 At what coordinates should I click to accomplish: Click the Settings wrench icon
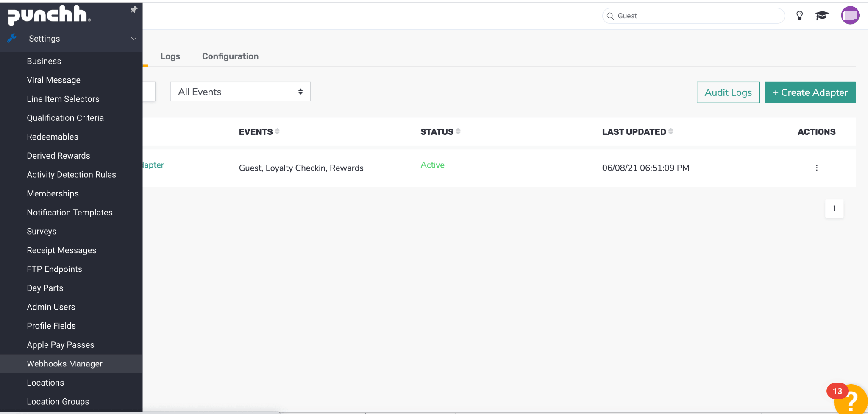pos(12,39)
